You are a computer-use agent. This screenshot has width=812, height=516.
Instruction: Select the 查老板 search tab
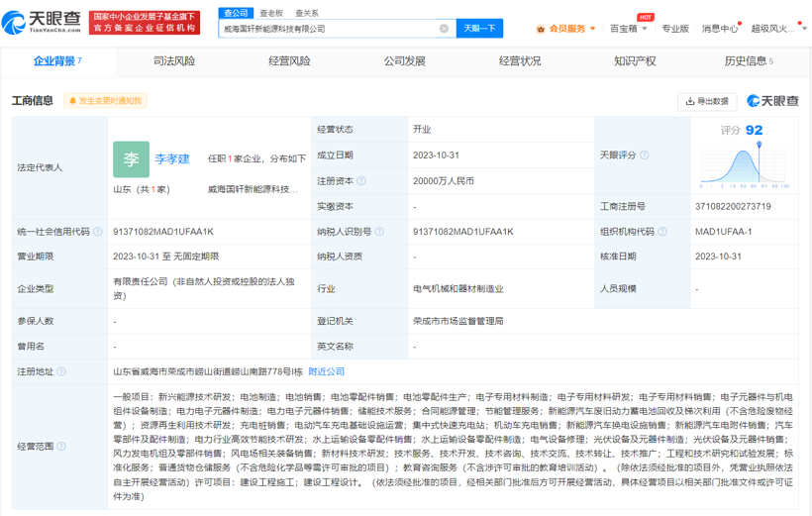[271, 13]
